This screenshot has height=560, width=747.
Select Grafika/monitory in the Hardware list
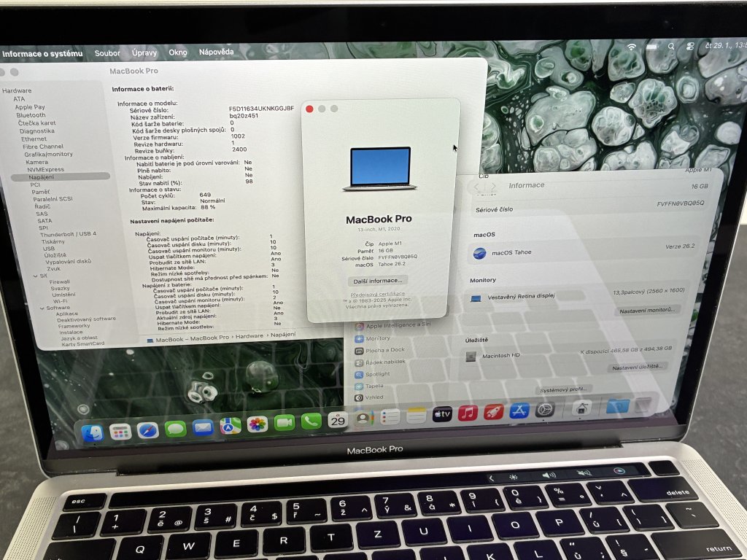[x=49, y=155]
